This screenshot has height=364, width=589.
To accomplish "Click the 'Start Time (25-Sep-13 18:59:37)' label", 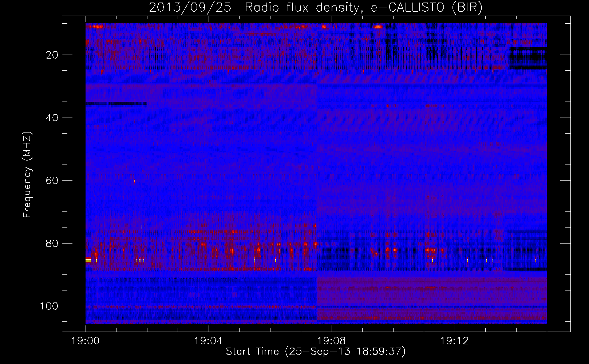I will [x=316, y=352].
